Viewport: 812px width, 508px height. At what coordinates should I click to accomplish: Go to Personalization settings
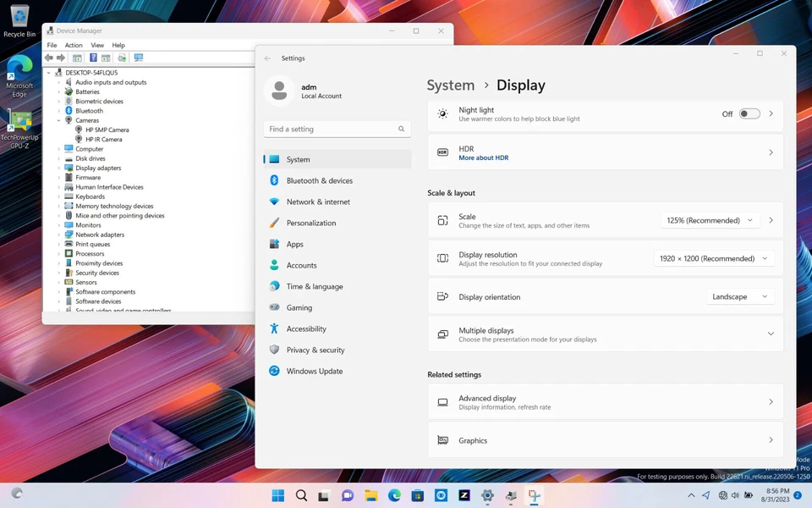point(310,223)
